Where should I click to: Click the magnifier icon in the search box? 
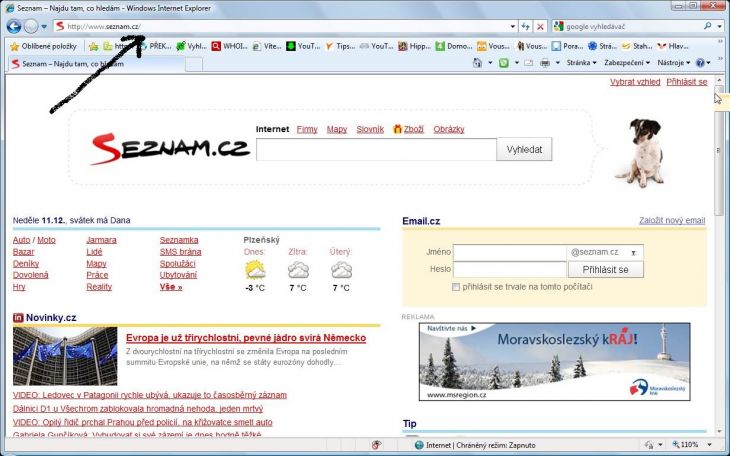[708, 27]
